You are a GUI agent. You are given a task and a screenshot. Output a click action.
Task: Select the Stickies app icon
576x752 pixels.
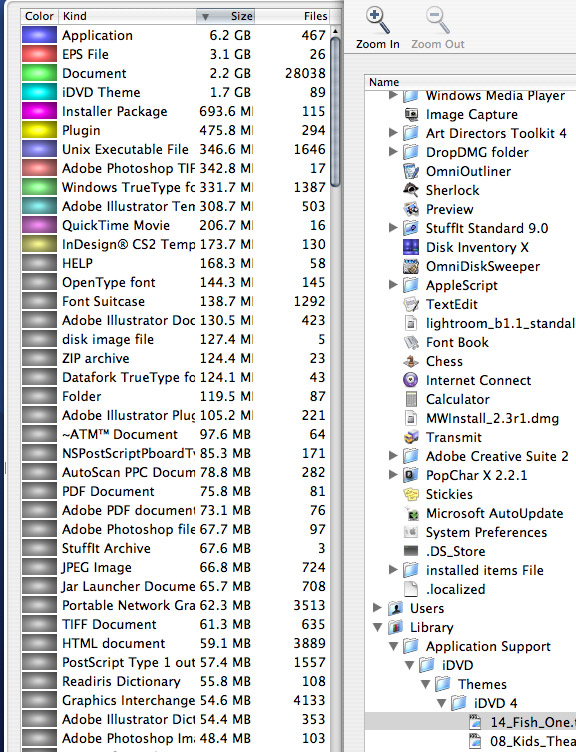click(x=411, y=494)
